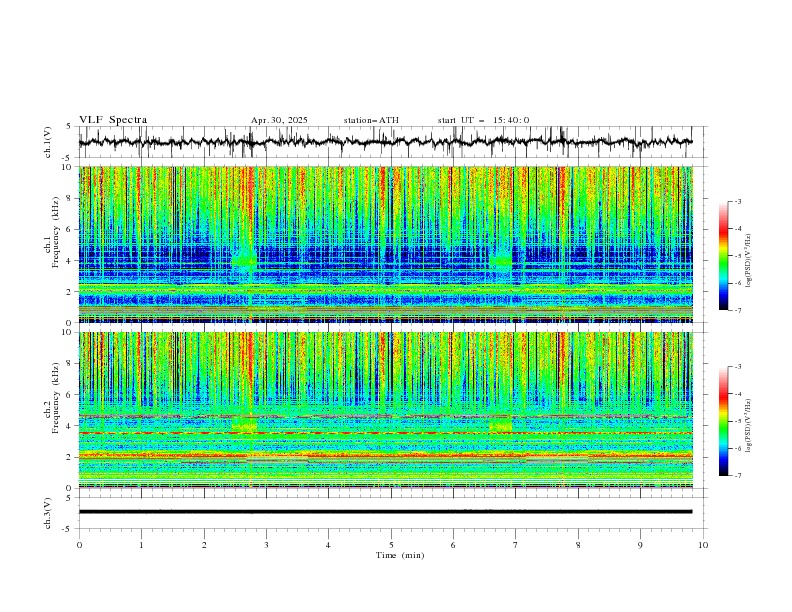
Task: Click the time axis tick label "8"
Action: click(578, 545)
